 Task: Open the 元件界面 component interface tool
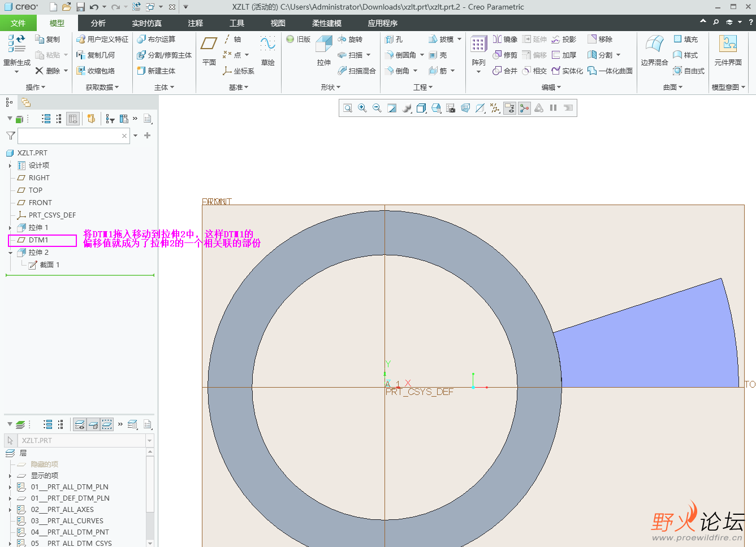pyautogui.click(x=728, y=50)
